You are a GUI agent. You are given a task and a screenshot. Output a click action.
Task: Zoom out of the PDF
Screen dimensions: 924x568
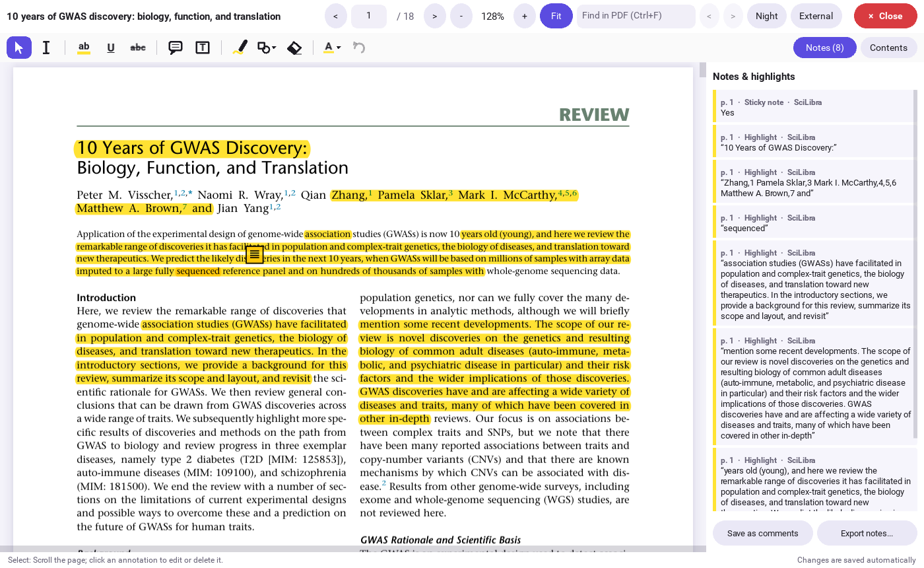(461, 16)
